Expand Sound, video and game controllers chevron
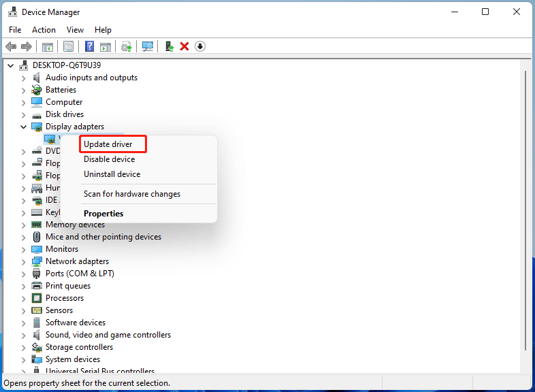 (23, 336)
